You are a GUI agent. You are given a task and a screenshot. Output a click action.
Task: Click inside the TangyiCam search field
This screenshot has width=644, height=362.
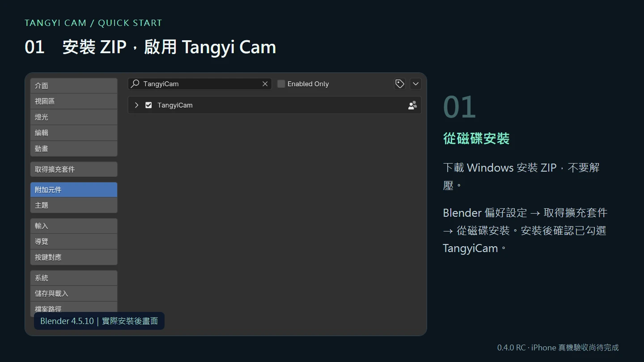pyautogui.click(x=200, y=84)
